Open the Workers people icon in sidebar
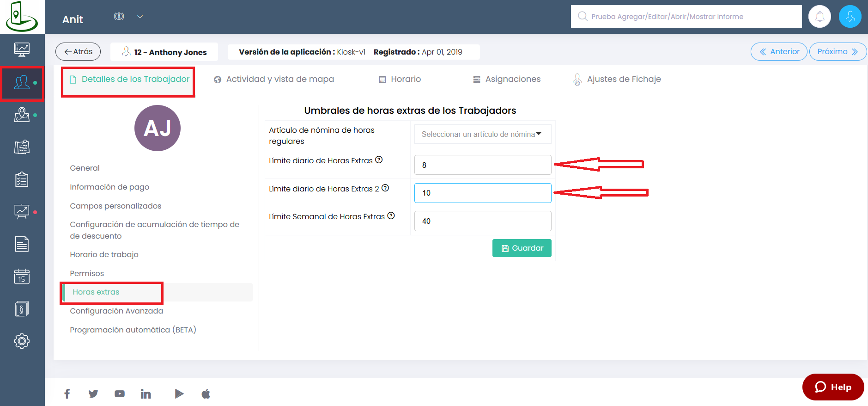Viewport: 868px width, 406px height. pos(22,82)
